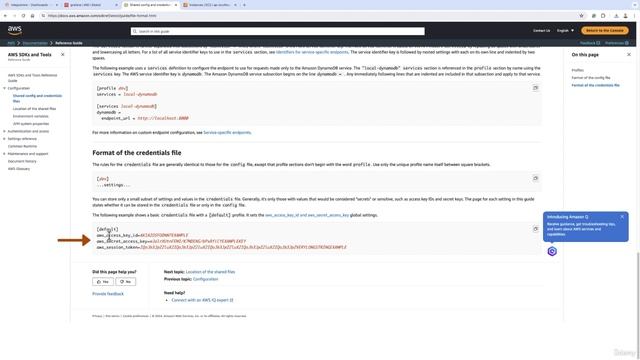Open Connect with an AWS IQ expert link
The height and width of the screenshot is (360, 640).
pos(202,300)
